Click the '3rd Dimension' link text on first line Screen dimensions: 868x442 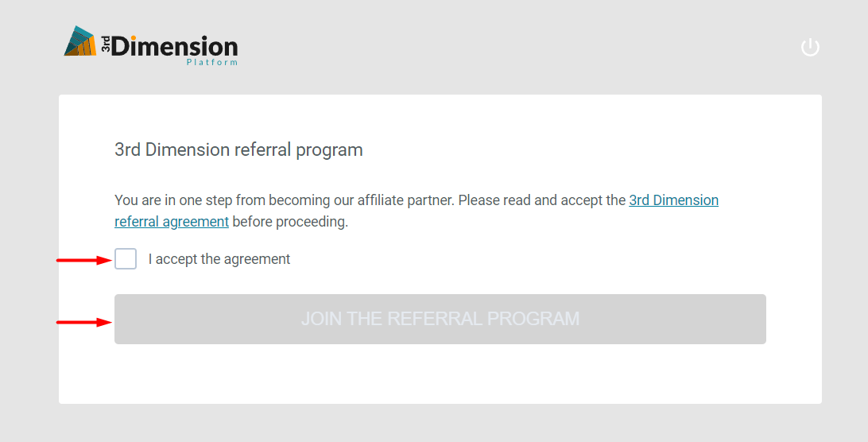click(673, 200)
